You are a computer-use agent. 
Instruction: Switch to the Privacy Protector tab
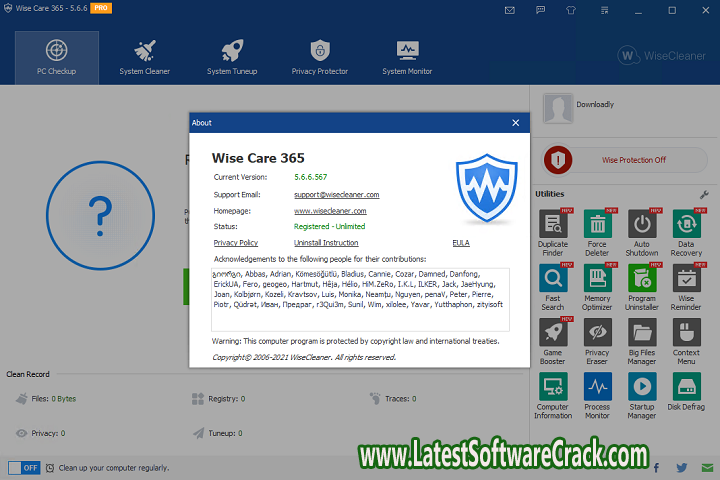tap(319, 56)
